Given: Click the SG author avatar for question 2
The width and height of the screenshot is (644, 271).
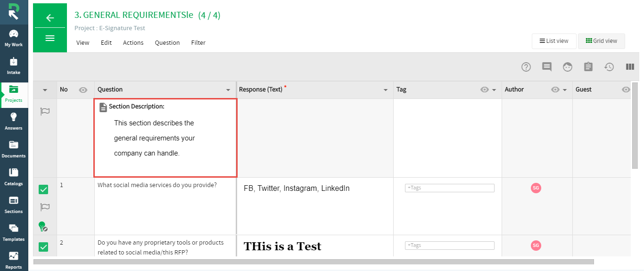Looking at the screenshot, I should [536, 245].
